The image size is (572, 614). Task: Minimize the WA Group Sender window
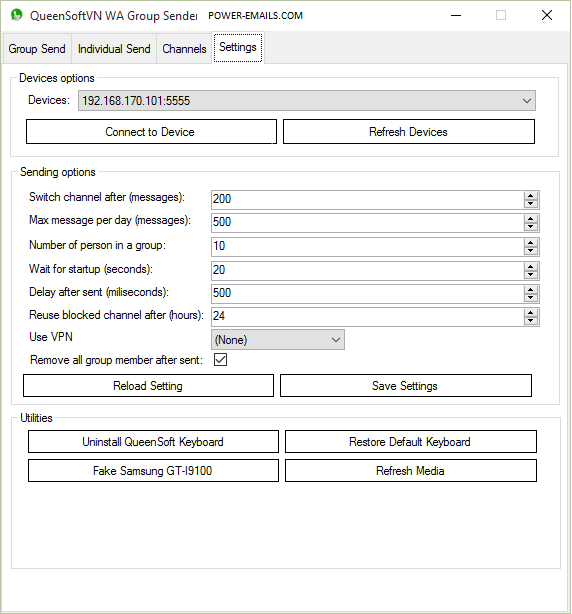click(x=456, y=16)
